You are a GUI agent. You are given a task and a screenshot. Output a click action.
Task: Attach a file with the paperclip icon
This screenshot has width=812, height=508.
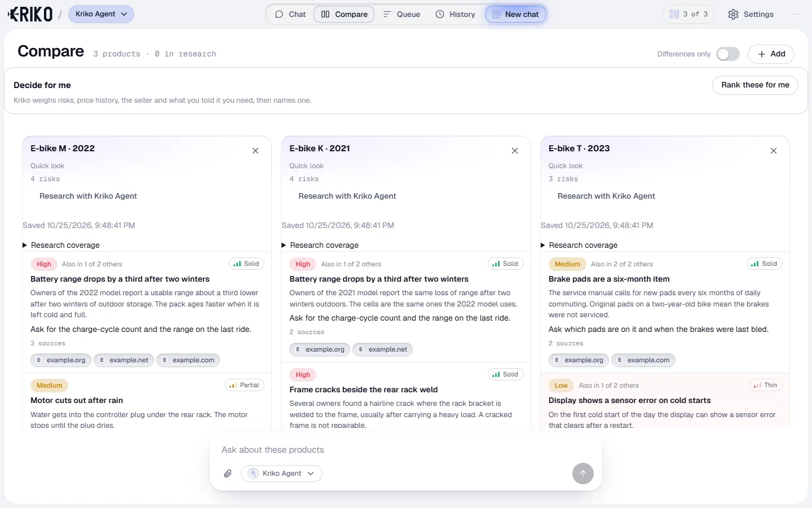(228, 474)
